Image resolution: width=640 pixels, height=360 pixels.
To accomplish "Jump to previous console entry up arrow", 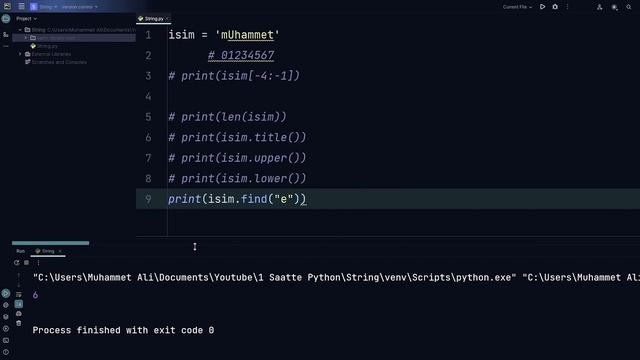I will pyautogui.click(x=19, y=276).
